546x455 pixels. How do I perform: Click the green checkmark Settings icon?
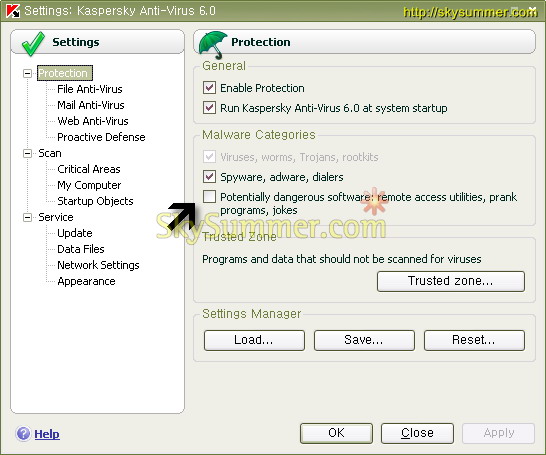coord(33,43)
